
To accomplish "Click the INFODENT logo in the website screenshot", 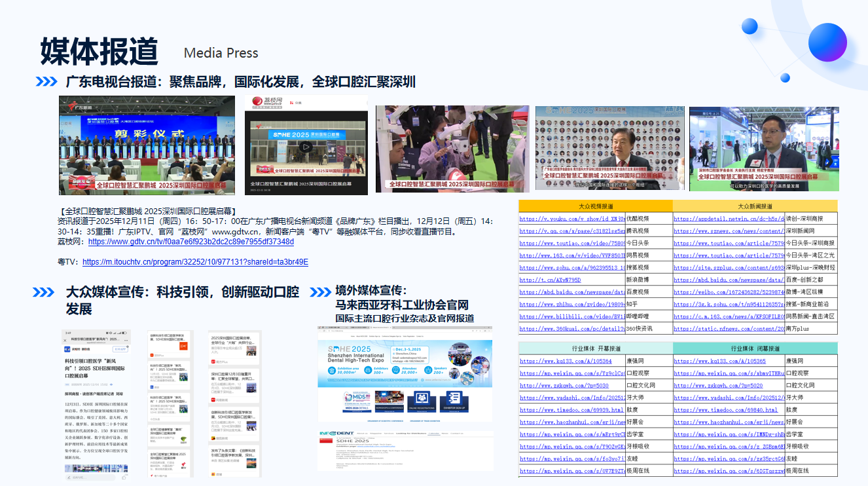I will pyautogui.click(x=336, y=434).
